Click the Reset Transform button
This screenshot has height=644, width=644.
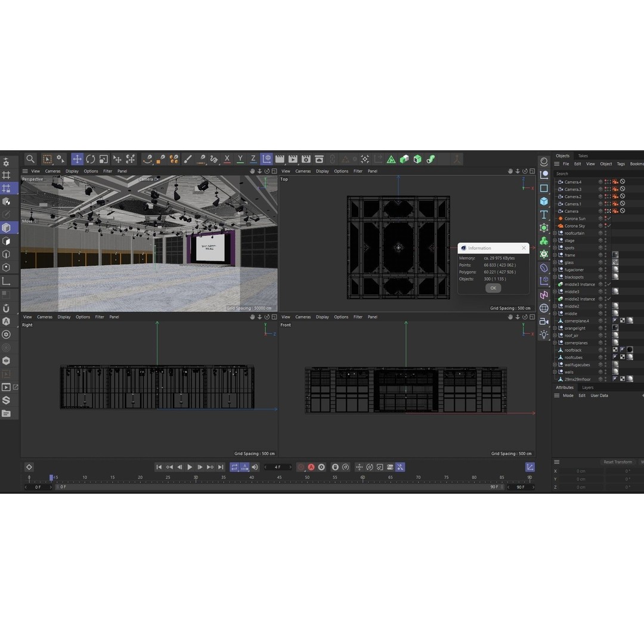point(618,462)
